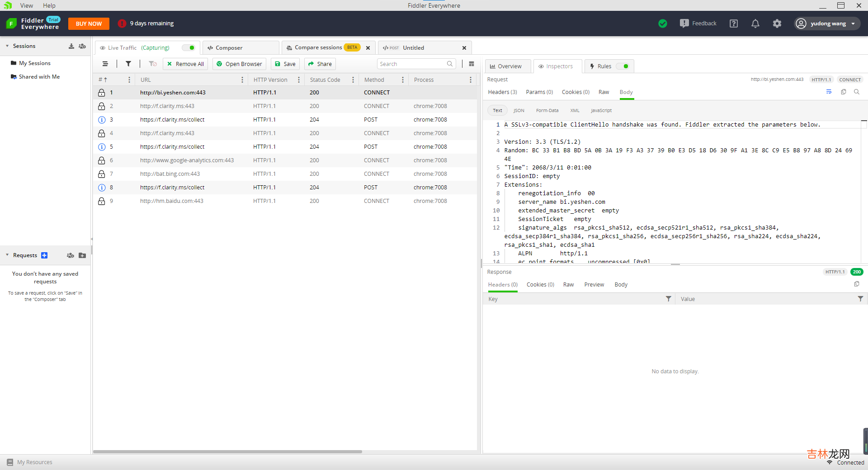This screenshot has width=868, height=470.
Task: Select session row http://bat.bing.com:443
Action: tap(285, 174)
